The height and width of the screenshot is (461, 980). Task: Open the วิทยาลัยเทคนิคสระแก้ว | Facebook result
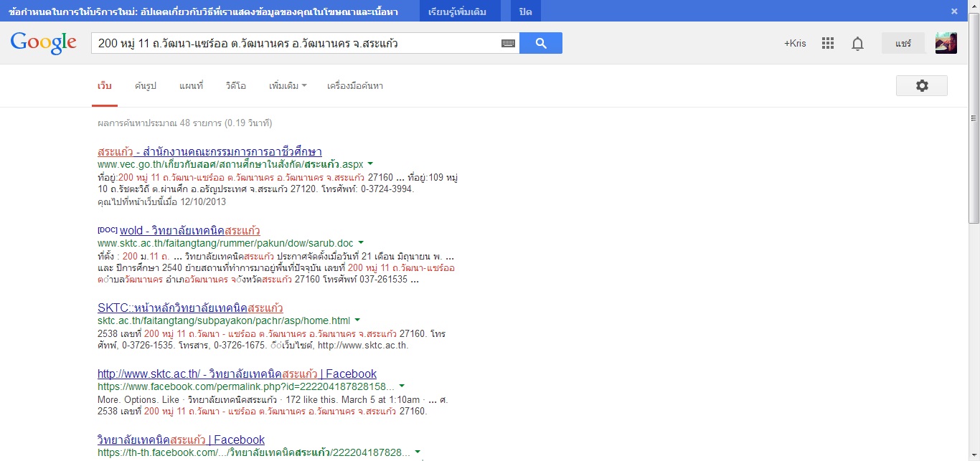point(181,439)
